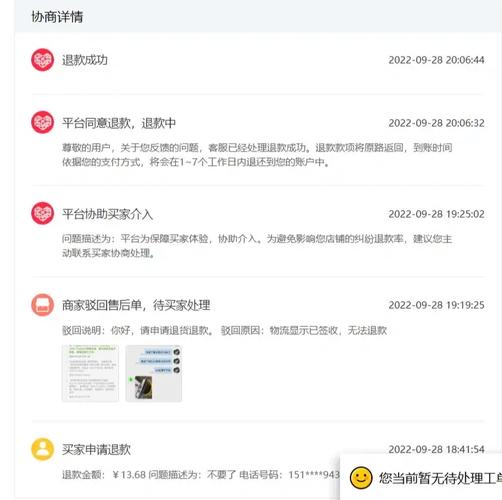502x500 pixels.
Task: Click the smiley face icon in the notification popup
Action: tap(361, 478)
